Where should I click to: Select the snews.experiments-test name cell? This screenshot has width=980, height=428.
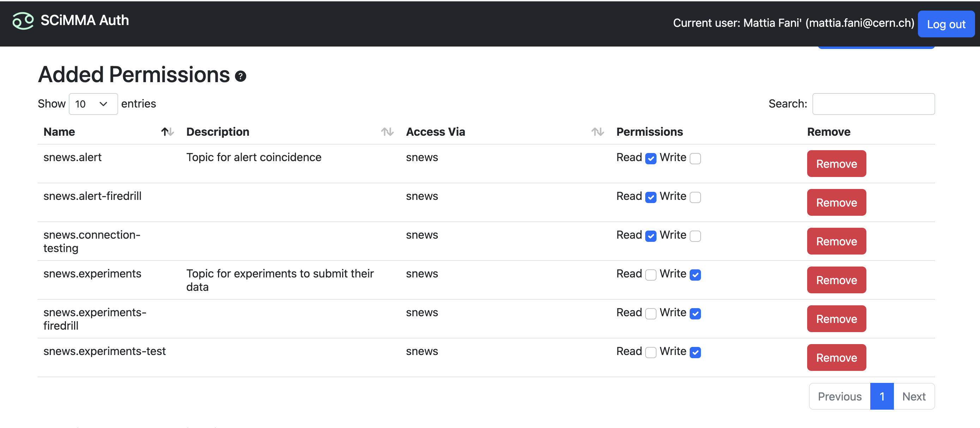point(105,351)
